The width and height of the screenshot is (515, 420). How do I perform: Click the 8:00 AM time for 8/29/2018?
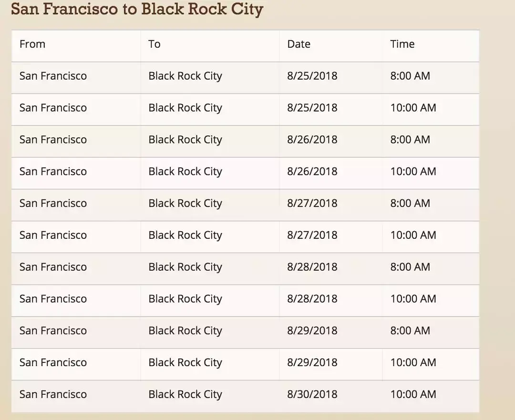pos(410,331)
